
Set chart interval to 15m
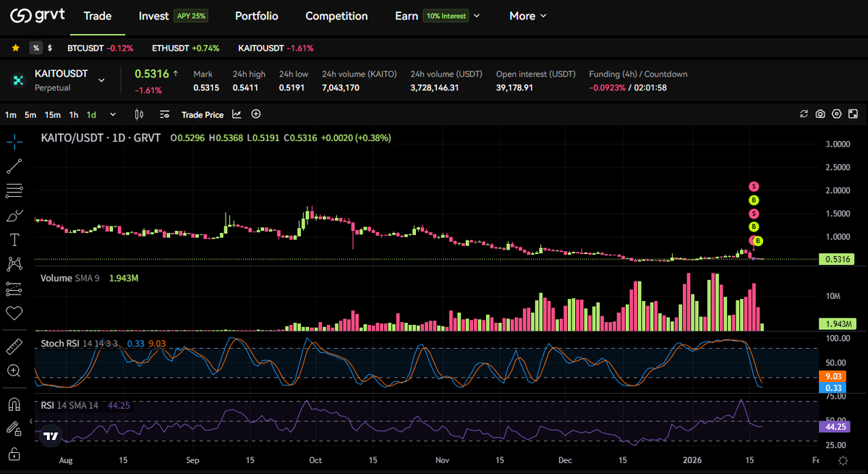53,114
